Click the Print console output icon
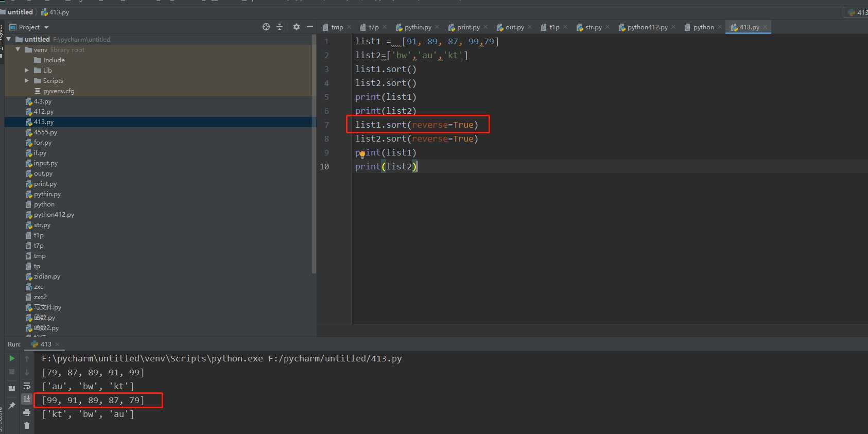Image resolution: width=868 pixels, height=434 pixels. [x=27, y=412]
